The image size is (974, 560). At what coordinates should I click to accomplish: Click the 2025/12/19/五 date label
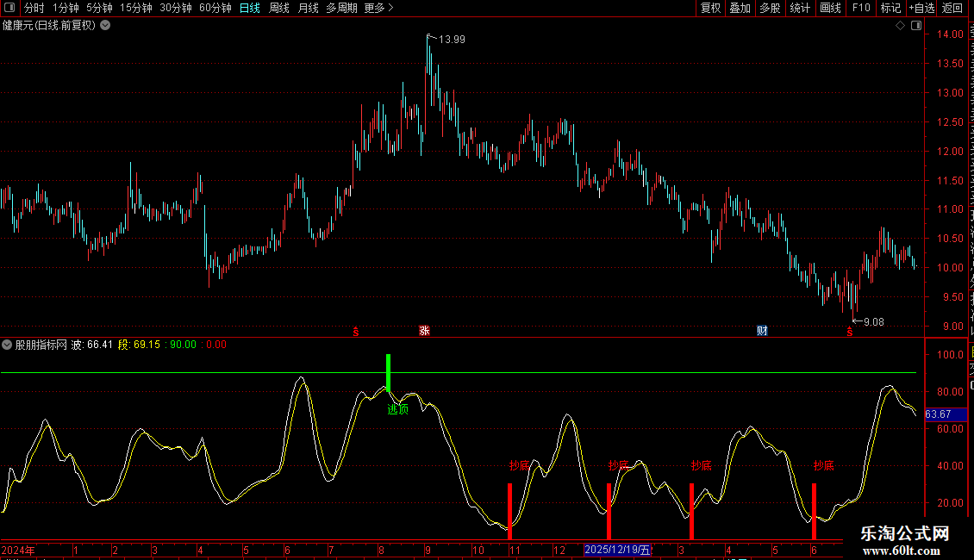617,550
